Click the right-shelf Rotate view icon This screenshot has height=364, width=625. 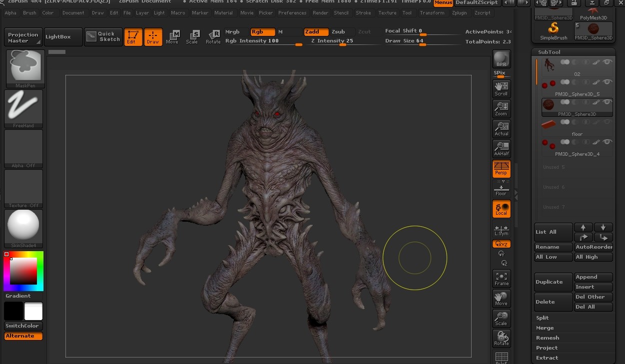pyautogui.click(x=501, y=338)
